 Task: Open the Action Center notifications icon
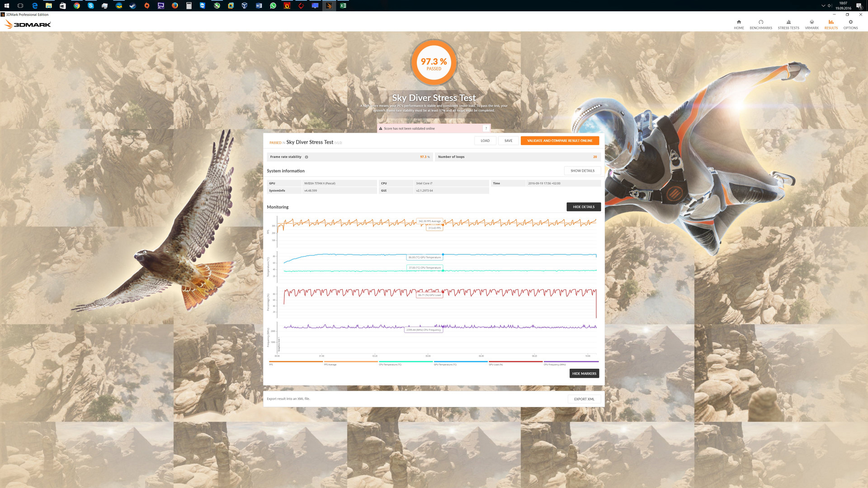(x=859, y=6)
